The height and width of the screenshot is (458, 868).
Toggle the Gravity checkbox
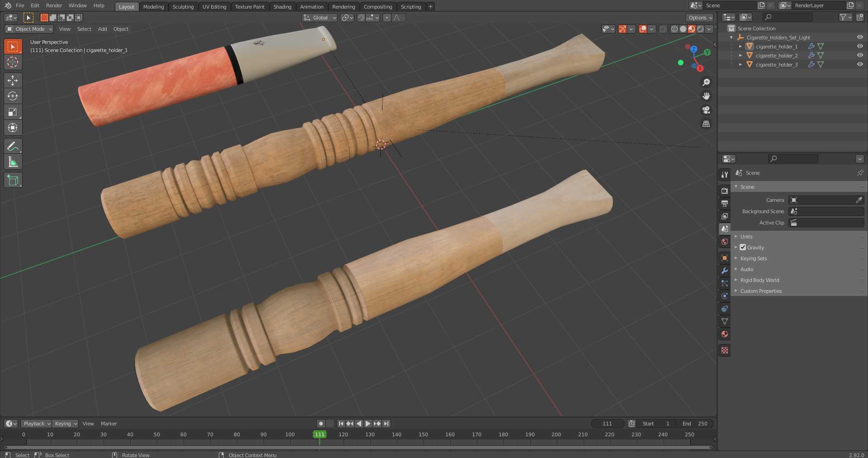click(743, 247)
